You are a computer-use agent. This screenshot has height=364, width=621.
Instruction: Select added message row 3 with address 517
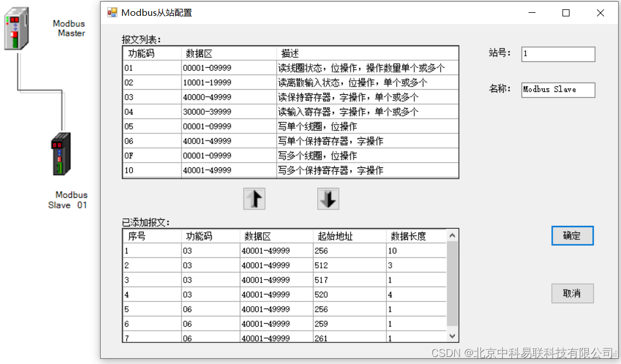click(285, 280)
